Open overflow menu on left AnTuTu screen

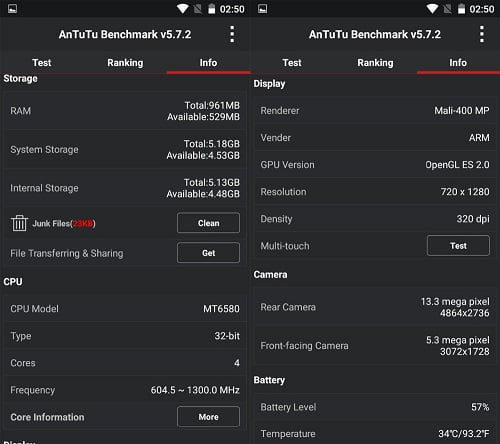232,34
